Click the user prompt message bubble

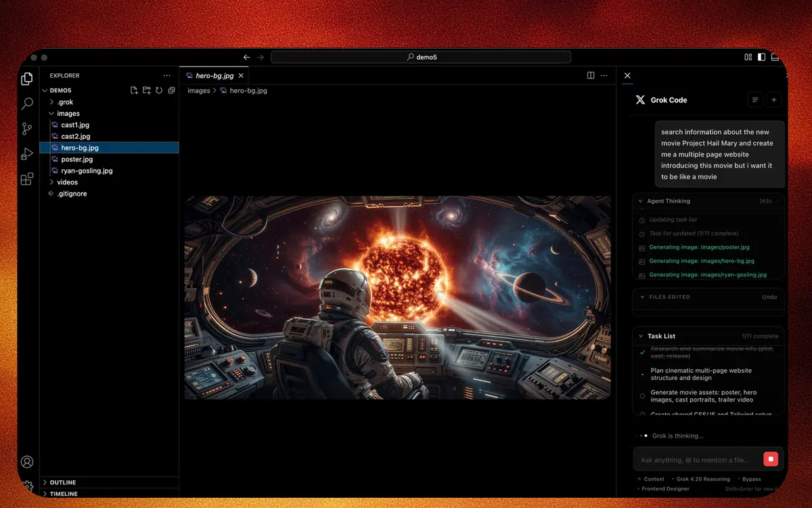pyautogui.click(x=720, y=154)
